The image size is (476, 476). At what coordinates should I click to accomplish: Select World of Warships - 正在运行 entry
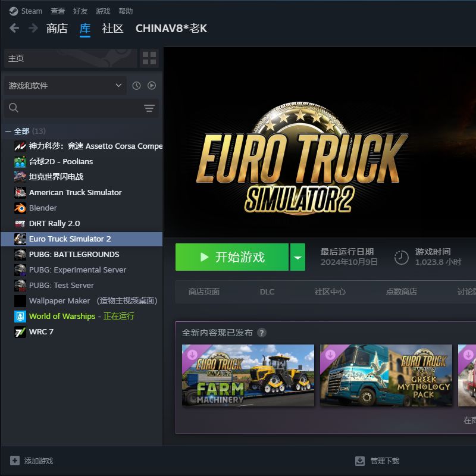pos(82,317)
